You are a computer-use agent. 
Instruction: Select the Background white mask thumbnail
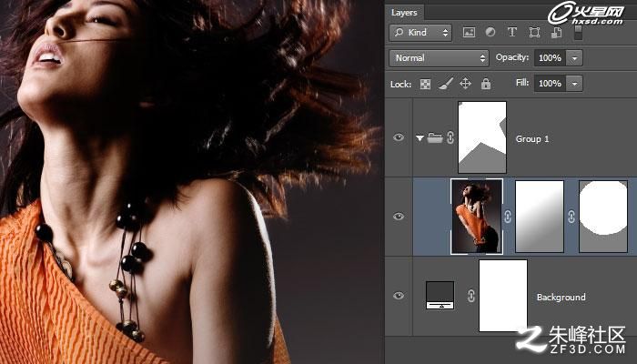503,296
